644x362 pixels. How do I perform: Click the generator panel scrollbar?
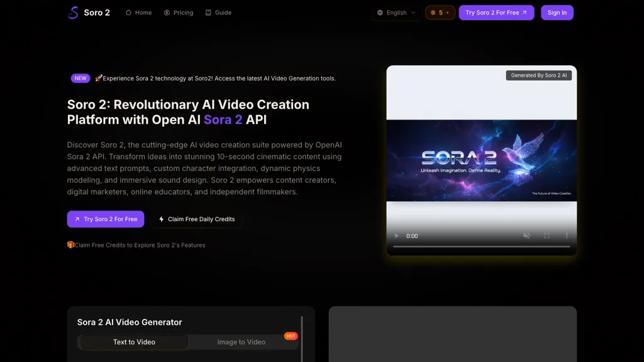pyautogui.click(x=302, y=339)
